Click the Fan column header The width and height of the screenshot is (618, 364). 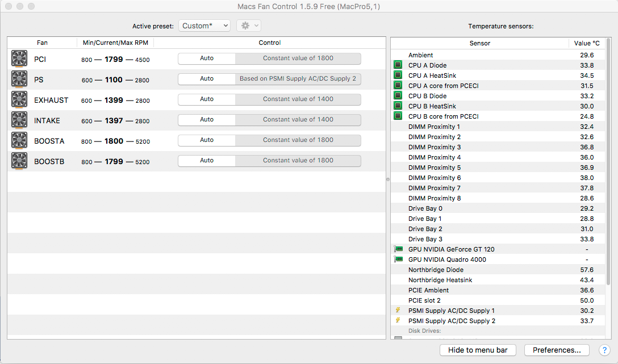tap(42, 43)
